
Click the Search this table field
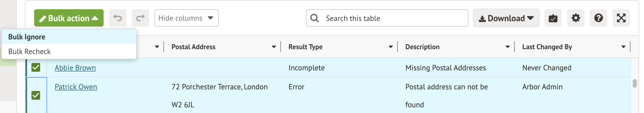click(392, 18)
